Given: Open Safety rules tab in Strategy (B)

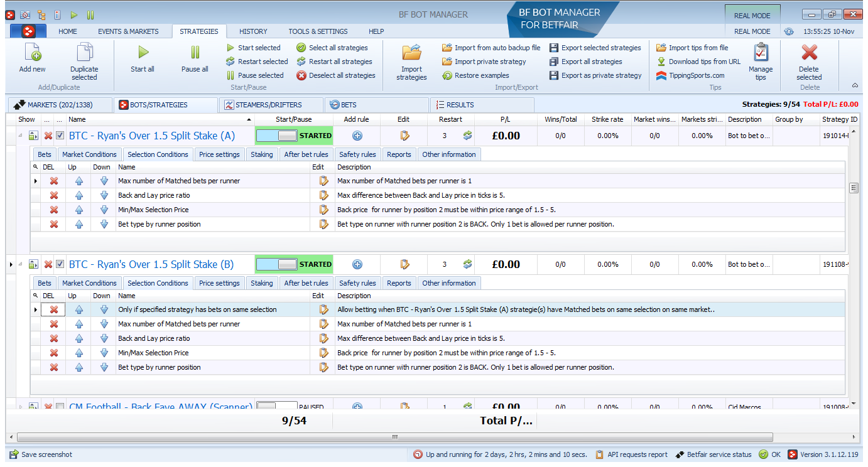Looking at the screenshot, I should pyautogui.click(x=357, y=283).
